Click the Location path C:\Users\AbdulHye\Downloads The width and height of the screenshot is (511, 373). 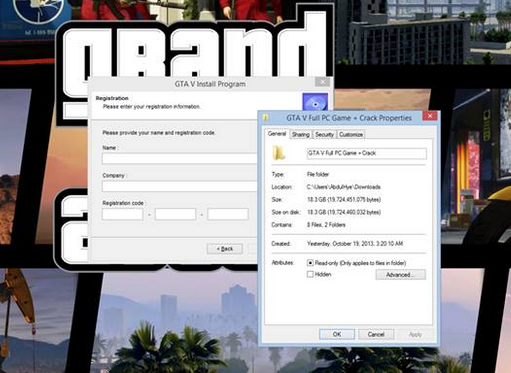344,187
